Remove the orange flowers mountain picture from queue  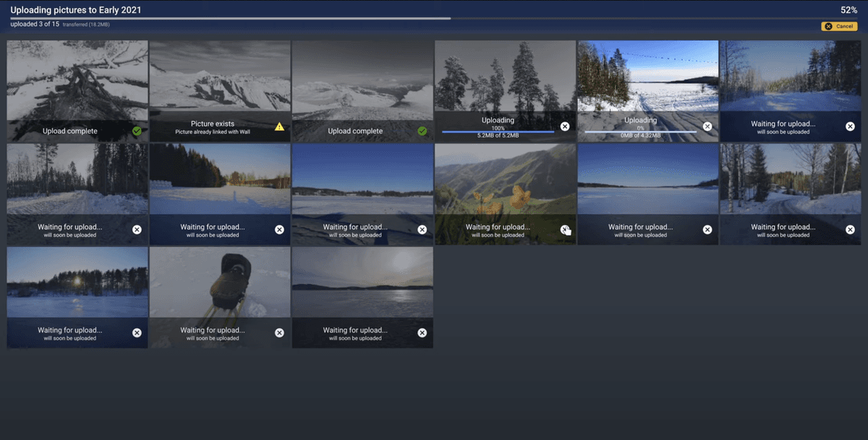[x=565, y=229]
